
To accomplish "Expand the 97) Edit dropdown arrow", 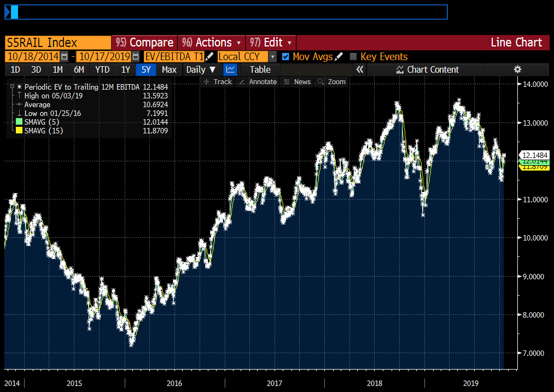I will (x=290, y=43).
